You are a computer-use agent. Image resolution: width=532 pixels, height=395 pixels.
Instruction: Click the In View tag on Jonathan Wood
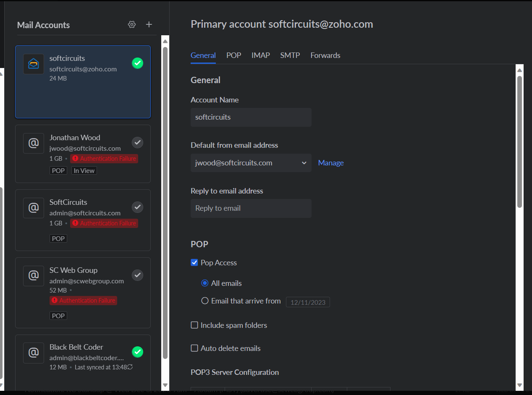[x=84, y=170]
